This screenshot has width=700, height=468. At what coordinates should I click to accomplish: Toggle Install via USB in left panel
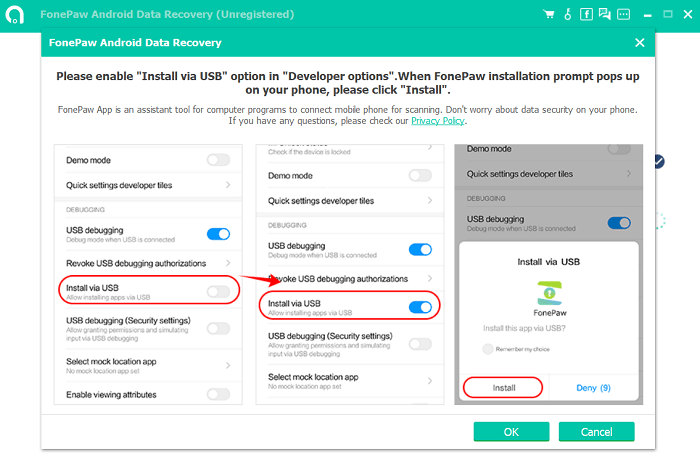218,292
